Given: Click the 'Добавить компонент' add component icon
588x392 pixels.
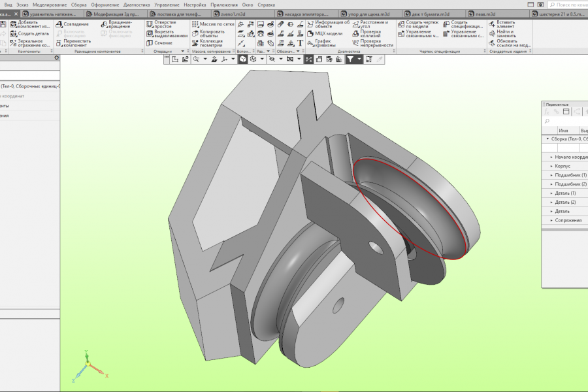Looking at the screenshot, I should click(13, 24).
